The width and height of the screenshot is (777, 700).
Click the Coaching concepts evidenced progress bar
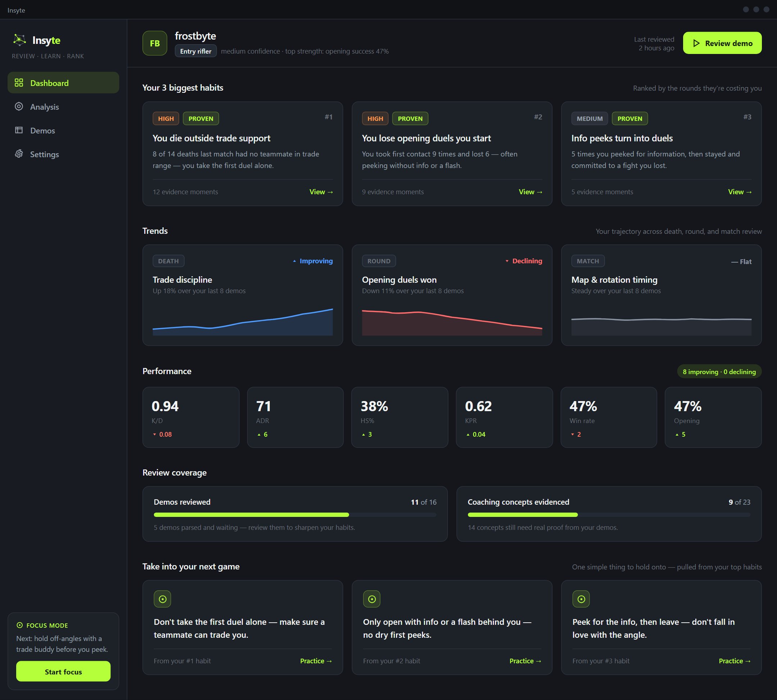[609, 515]
